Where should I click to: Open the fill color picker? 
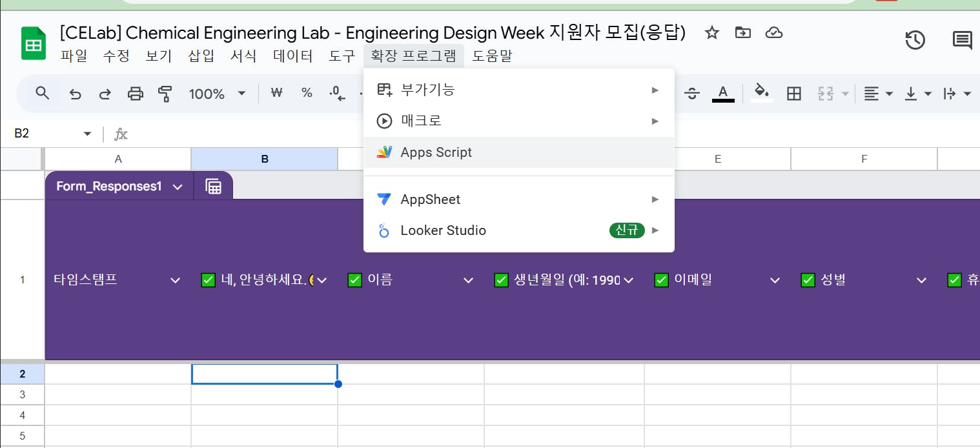(762, 94)
